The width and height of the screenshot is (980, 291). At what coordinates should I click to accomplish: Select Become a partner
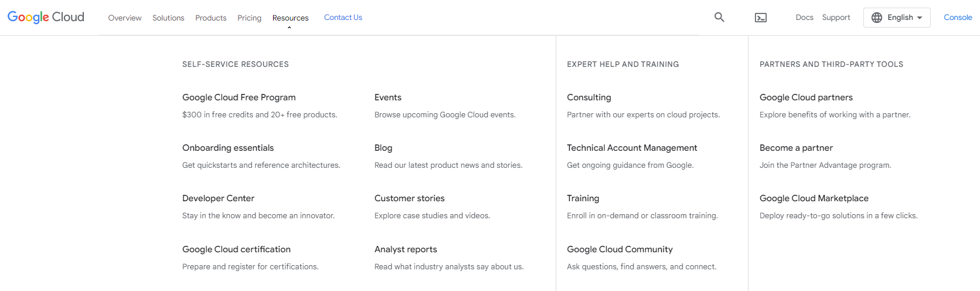point(796,148)
